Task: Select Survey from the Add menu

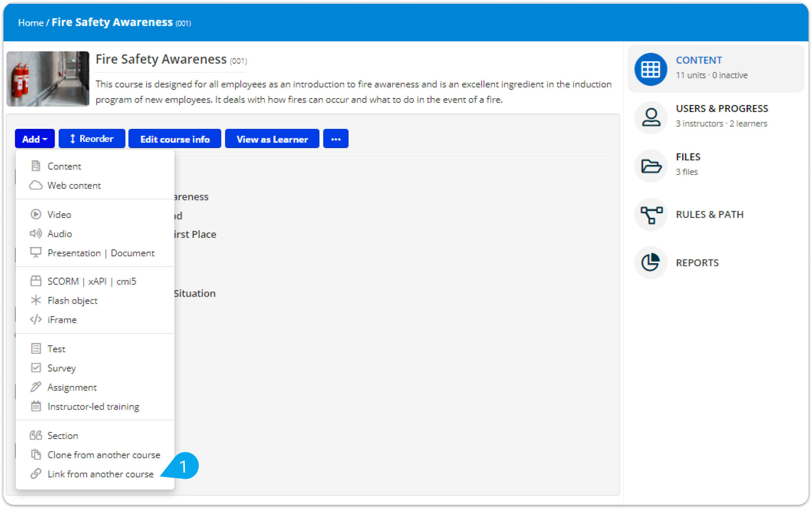Action: (x=62, y=368)
